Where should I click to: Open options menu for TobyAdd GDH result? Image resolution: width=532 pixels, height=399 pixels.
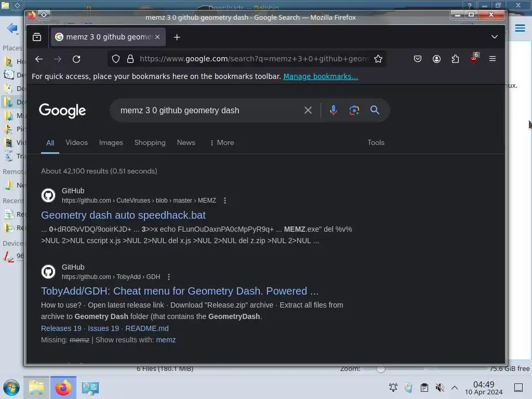pyautogui.click(x=169, y=277)
